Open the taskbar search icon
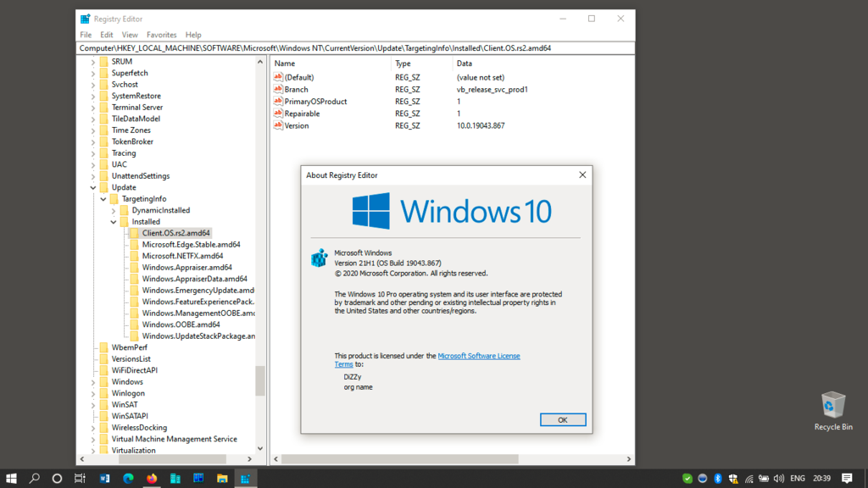The image size is (868, 488). [x=34, y=478]
